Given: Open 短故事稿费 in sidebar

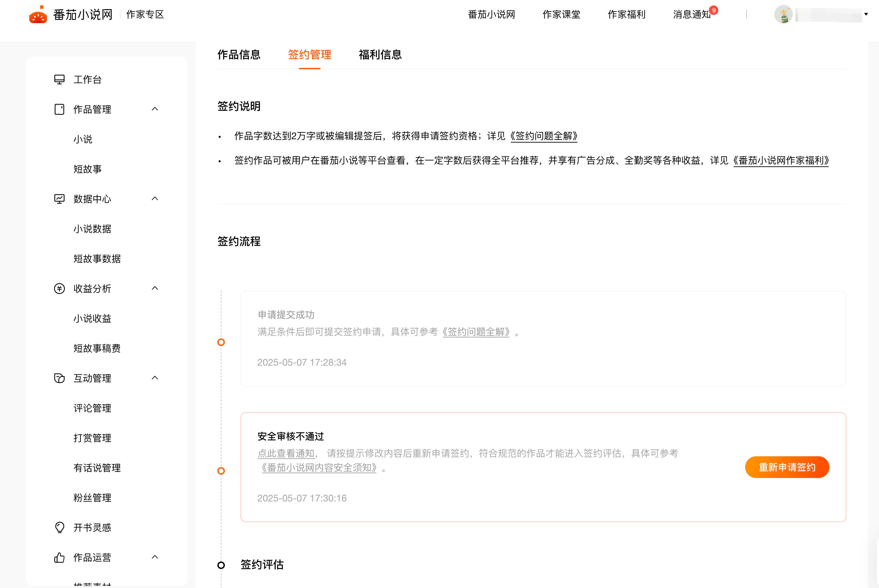Looking at the screenshot, I should [x=97, y=348].
